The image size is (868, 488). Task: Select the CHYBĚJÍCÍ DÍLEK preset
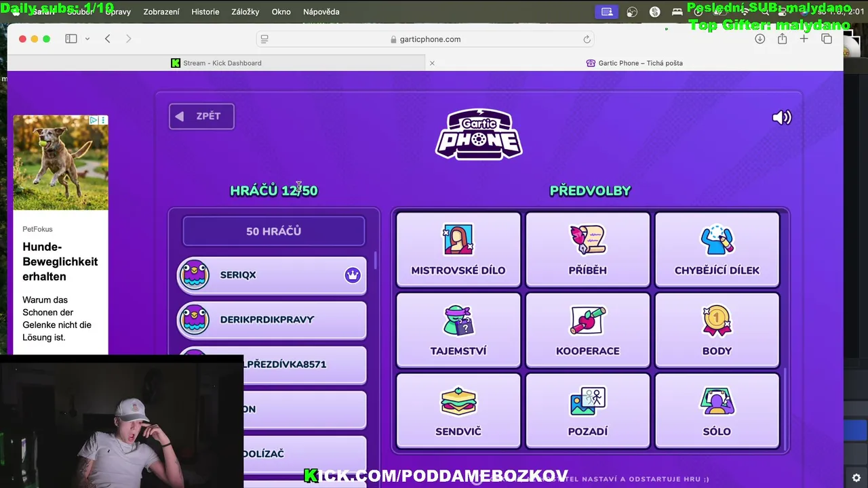[717, 249]
